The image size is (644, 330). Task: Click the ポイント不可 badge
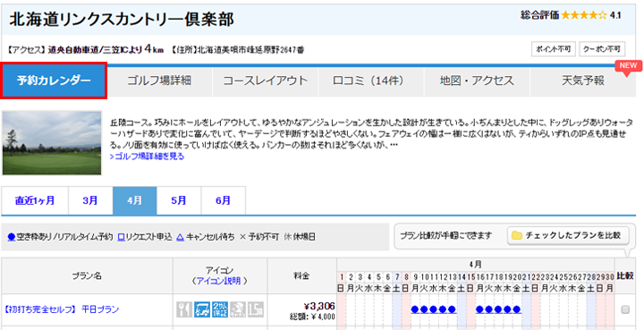coord(554,49)
